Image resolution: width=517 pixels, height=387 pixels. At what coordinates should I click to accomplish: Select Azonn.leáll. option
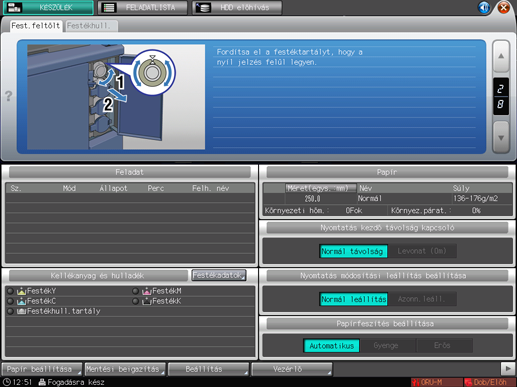(422, 299)
